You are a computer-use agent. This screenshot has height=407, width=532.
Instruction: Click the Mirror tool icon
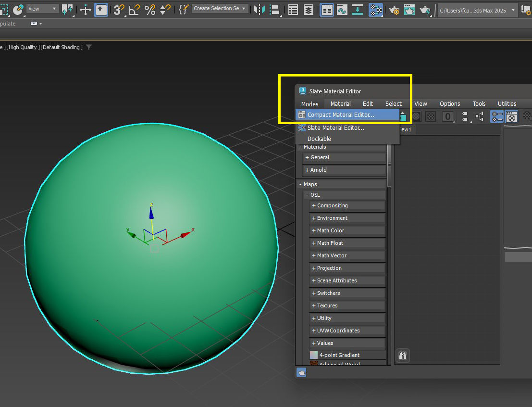[x=259, y=10]
